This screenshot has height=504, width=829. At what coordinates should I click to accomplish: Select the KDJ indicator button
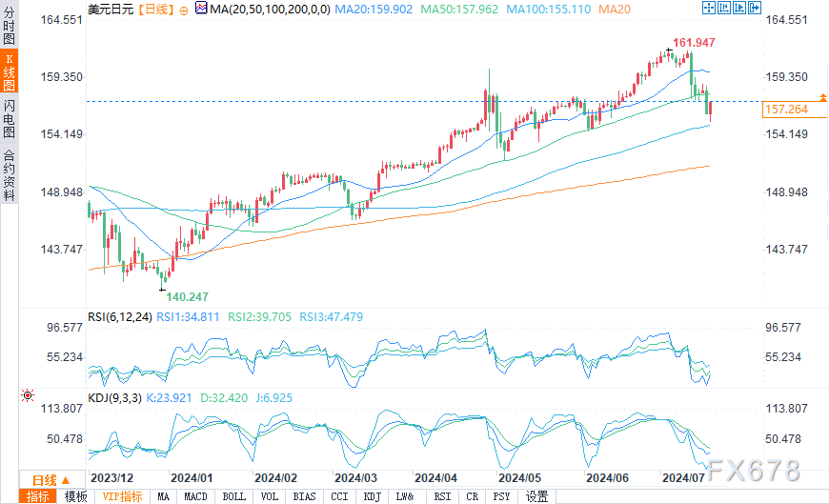pyautogui.click(x=373, y=496)
